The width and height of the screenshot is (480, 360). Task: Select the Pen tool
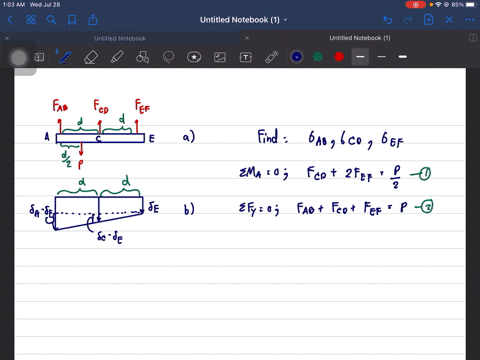65,57
